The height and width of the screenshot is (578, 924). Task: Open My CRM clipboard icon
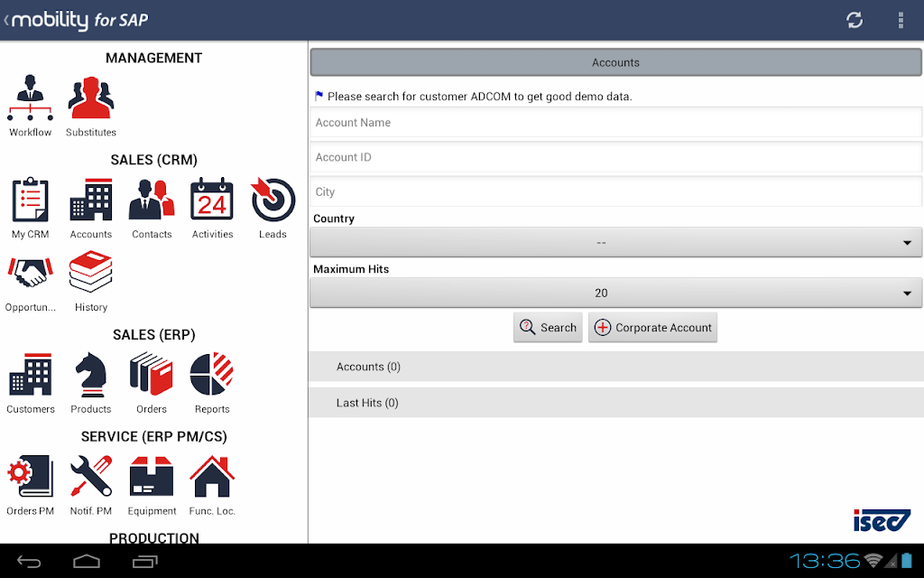coord(30,200)
